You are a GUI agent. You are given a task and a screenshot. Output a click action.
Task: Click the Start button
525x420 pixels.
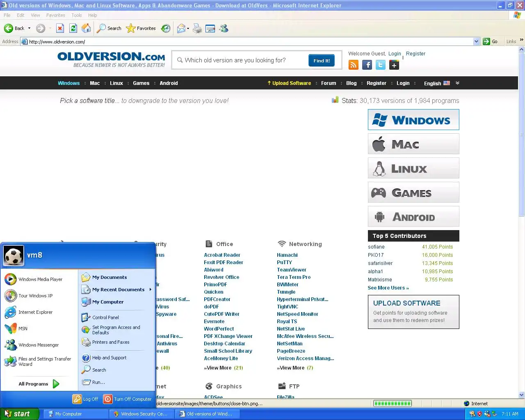click(x=19, y=414)
